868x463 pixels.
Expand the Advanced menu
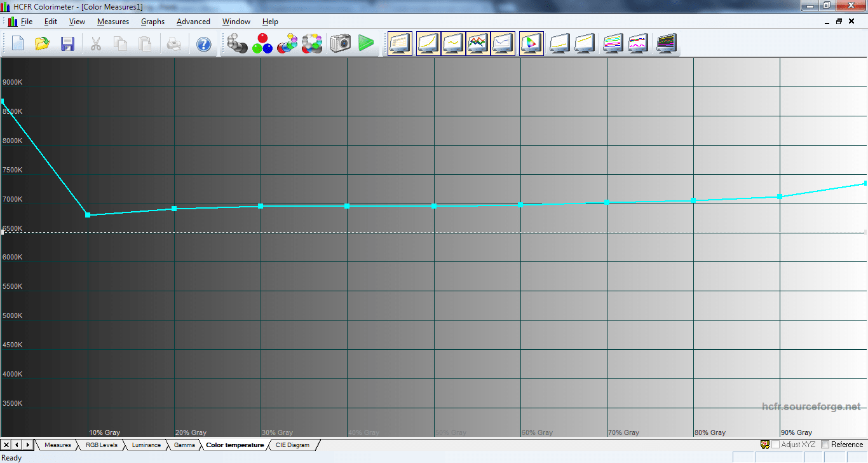coord(193,22)
